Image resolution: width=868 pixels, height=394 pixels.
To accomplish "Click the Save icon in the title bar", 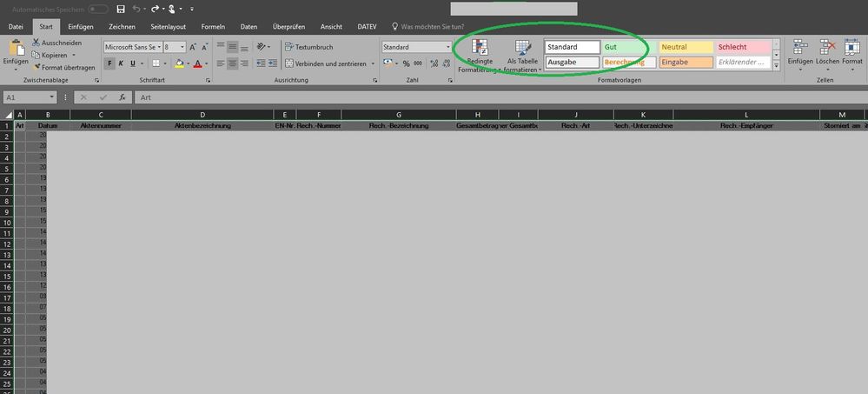I will pyautogui.click(x=120, y=9).
